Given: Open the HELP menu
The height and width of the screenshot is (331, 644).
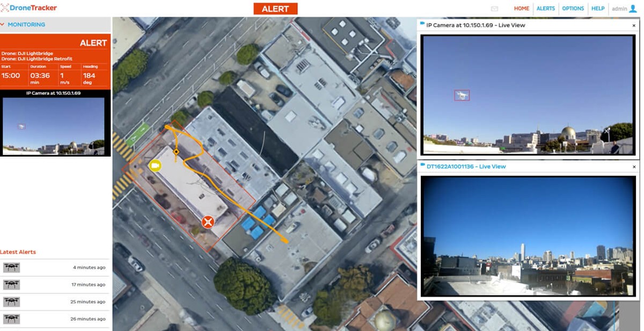Looking at the screenshot, I should pos(597,9).
